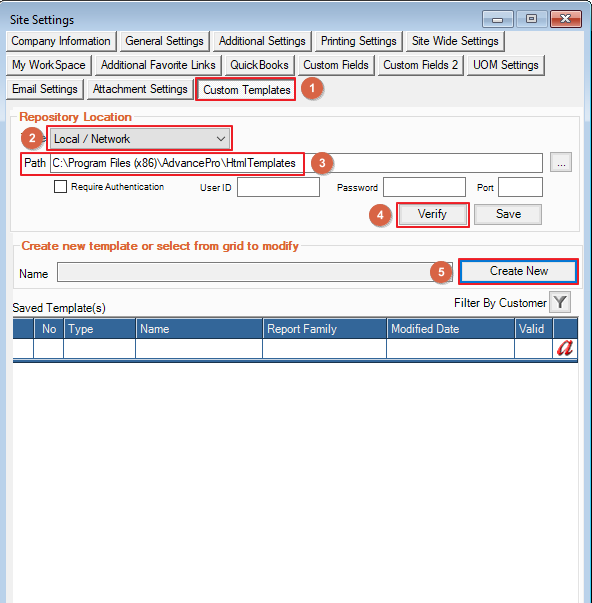Click into the template Name field

(255, 272)
